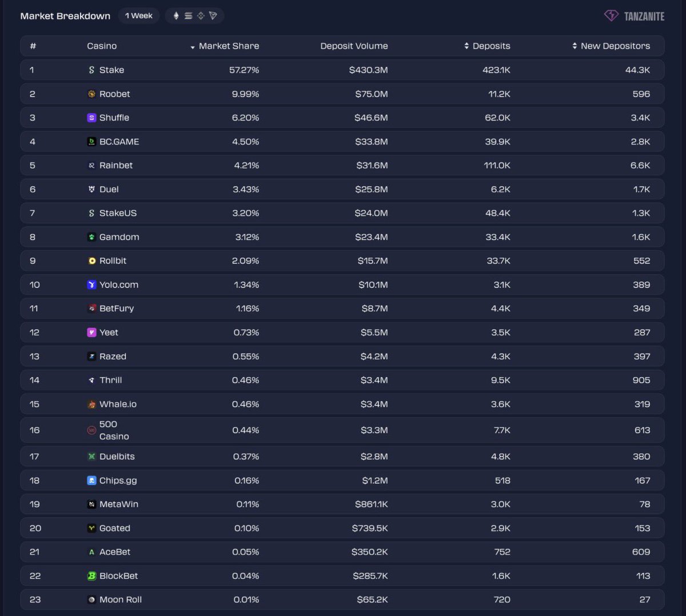This screenshot has height=616, width=686.
Task: Open the Stake casino name link
Action: 111,70
